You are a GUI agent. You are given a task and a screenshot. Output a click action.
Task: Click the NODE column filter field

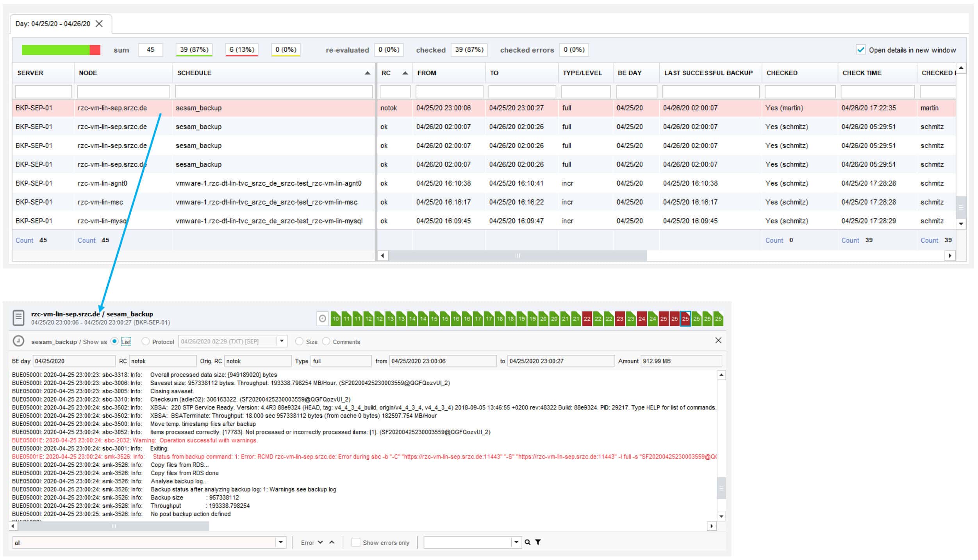(x=123, y=92)
